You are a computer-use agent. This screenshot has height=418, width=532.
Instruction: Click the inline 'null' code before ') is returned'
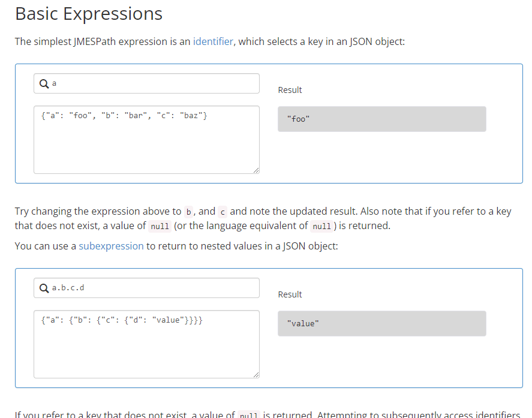coord(321,226)
